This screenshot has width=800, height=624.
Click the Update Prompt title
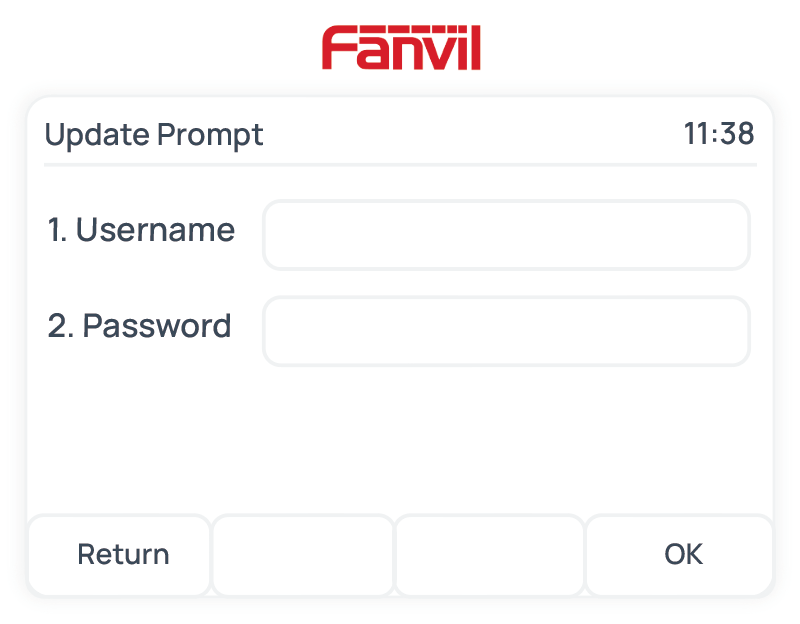[x=153, y=134]
